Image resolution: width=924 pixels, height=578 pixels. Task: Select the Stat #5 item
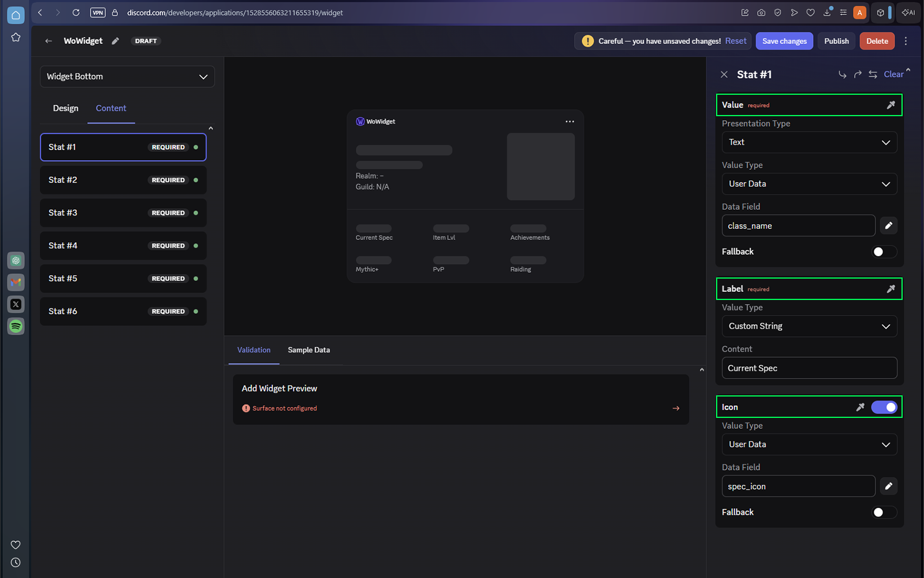(123, 279)
